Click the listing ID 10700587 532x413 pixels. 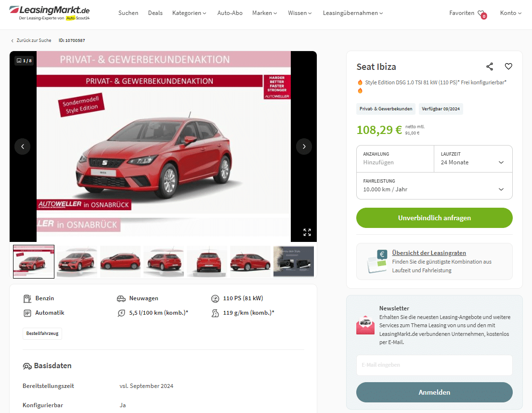72,40
